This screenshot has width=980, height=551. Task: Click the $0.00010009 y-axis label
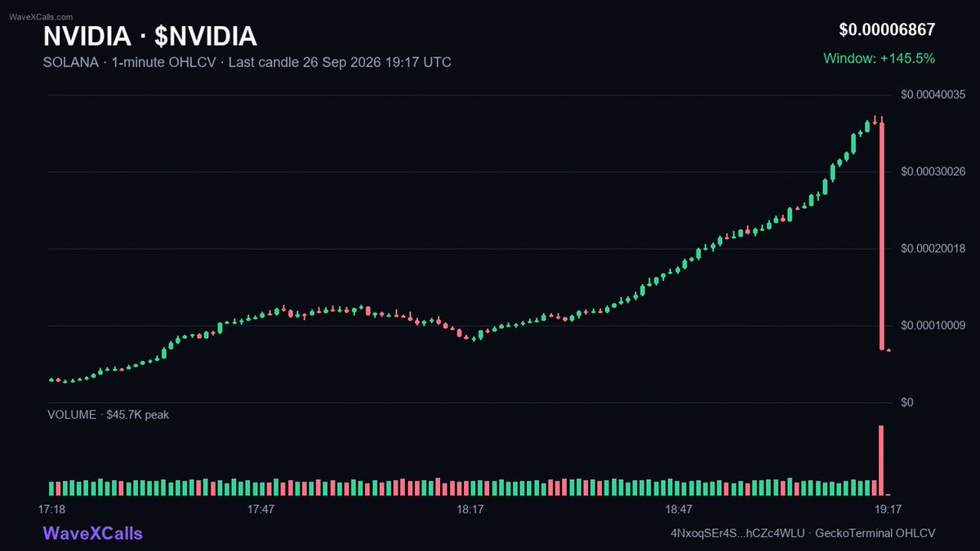[933, 325]
